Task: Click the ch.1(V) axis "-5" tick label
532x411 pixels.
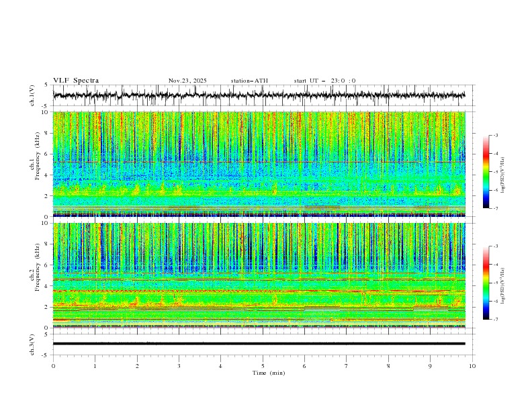Action: [46, 106]
